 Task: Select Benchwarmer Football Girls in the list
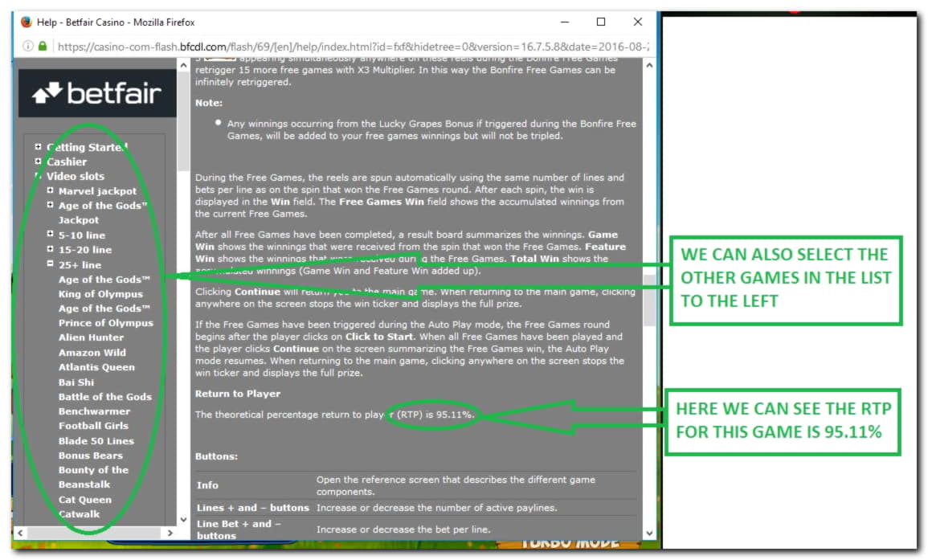click(x=94, y=419)
